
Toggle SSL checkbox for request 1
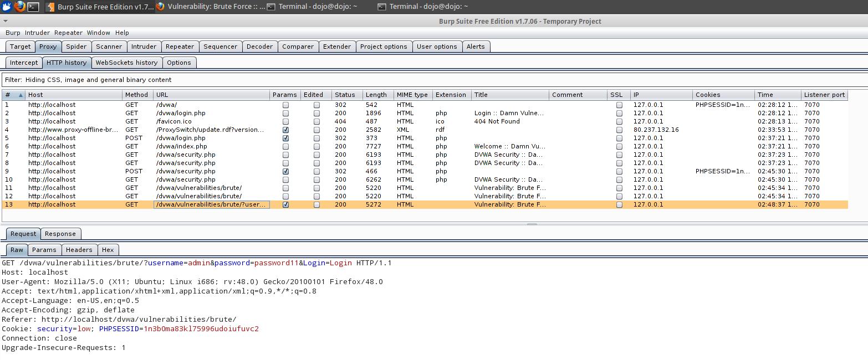coord(619,105)
